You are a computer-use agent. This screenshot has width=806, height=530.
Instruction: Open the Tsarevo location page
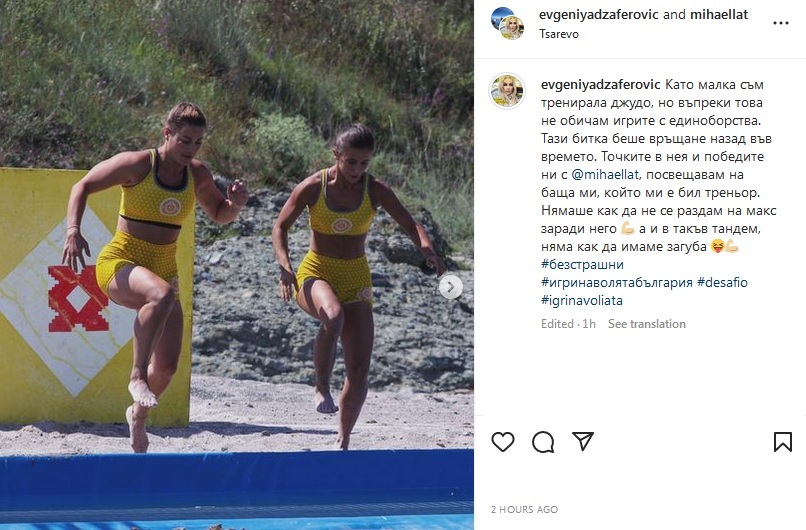click(x=559, y=34)
